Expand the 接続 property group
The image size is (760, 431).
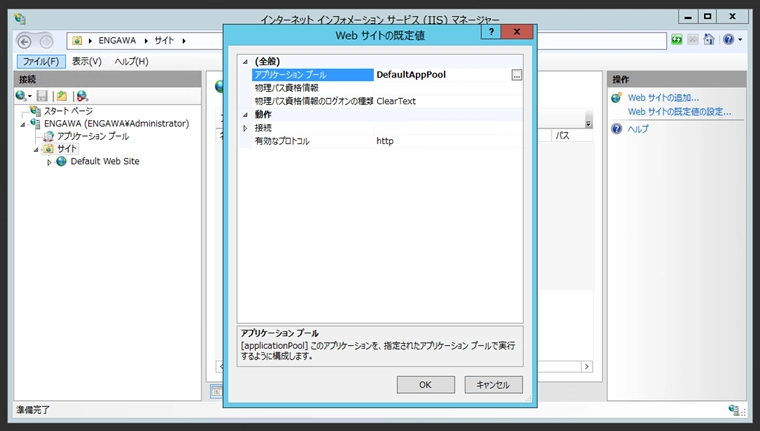tap(245, 128)
